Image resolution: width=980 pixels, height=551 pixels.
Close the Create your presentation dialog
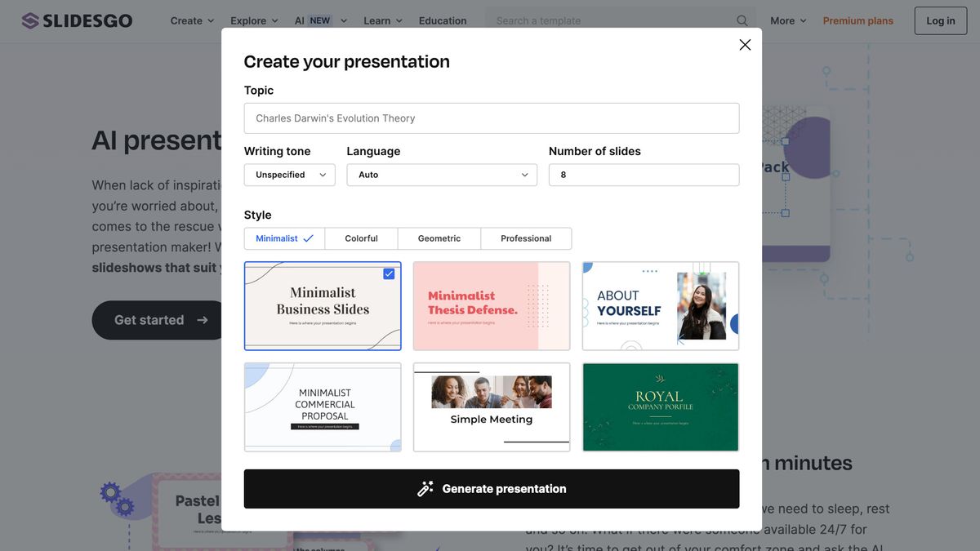click(x=744, y=44)
